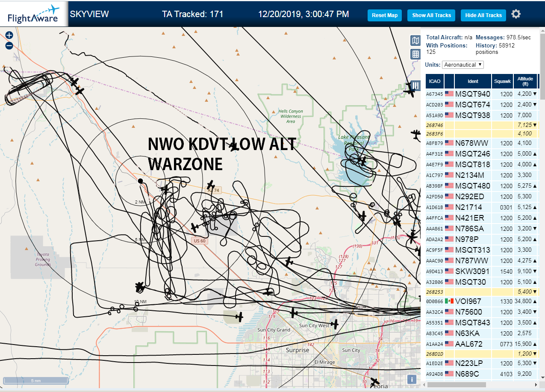Click the table's horizontal scrollbar
Viewport: 545px width, 392px height.
pos(456,385)
